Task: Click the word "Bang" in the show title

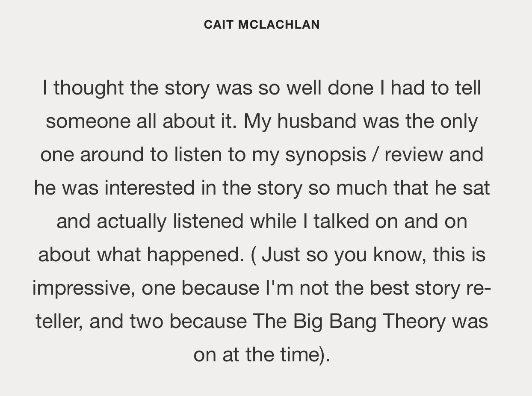Action: [x=352, y=322]
